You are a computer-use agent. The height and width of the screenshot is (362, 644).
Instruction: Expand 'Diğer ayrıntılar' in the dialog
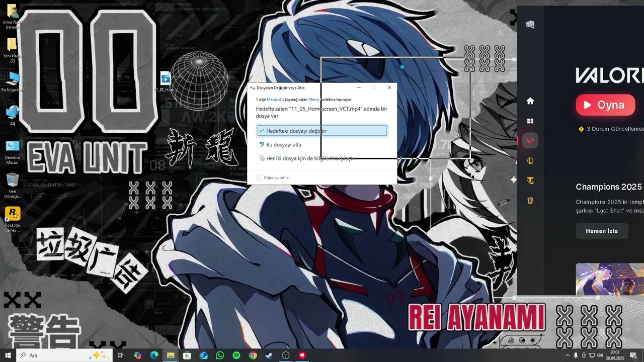pyautogui.click(x=273, y=177)
